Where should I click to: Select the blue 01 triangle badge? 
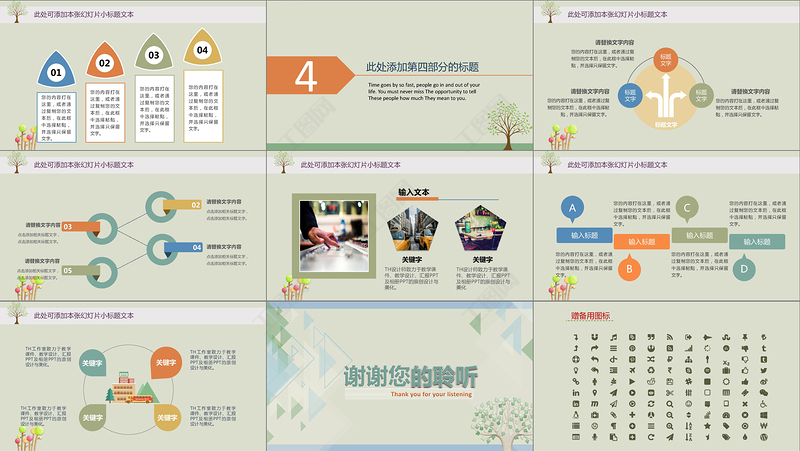(55, 69)
